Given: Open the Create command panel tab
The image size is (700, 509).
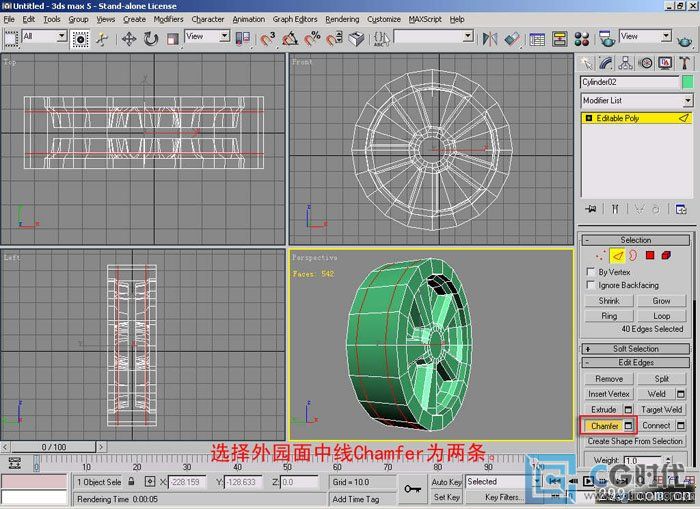Looking at the screenshot, I should pyautogui.click(x=586, y=63).
